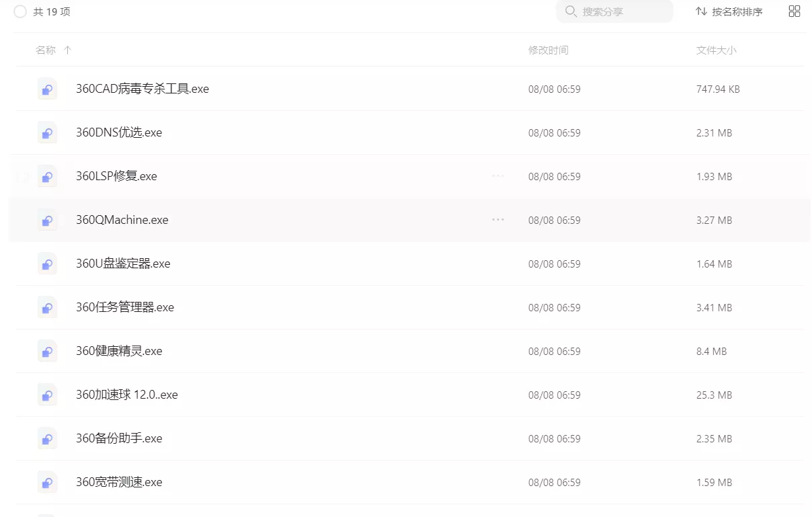Click the 25.3 MB size value
This screenshot has width=812, height=517.
(x=714, y=395)
